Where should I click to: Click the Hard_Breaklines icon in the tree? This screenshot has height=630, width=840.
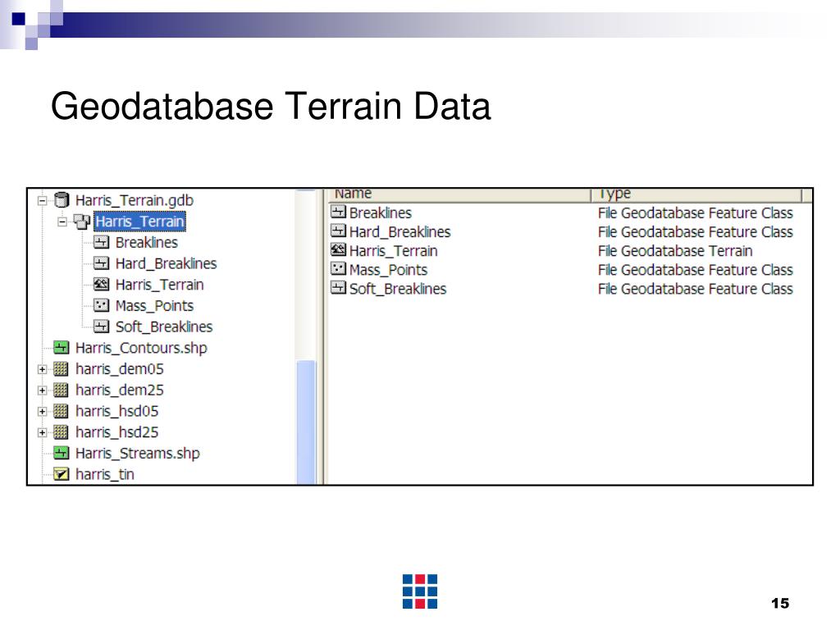pos(101,263)
